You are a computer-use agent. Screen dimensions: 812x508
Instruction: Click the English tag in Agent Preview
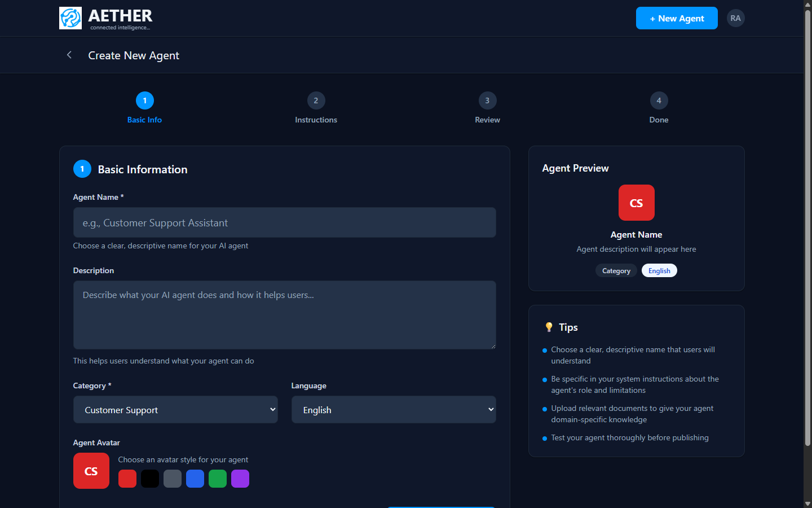click(x=659, y=271)
